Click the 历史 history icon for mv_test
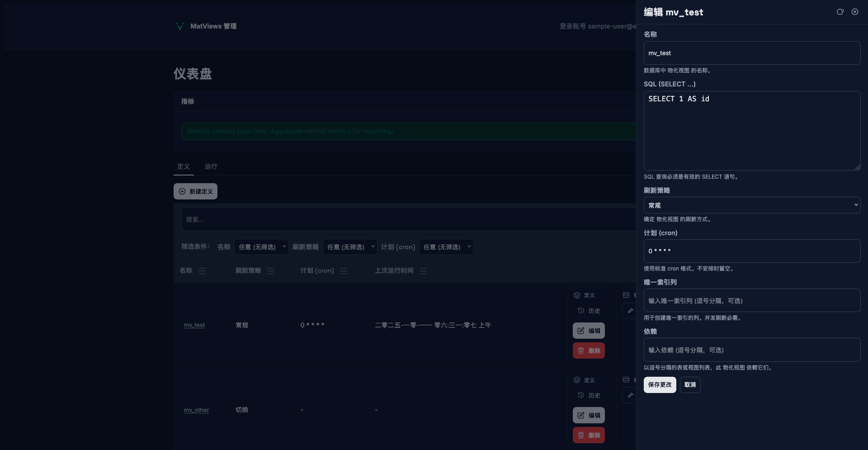The image size is (868, 450). (x=581, y=311)
